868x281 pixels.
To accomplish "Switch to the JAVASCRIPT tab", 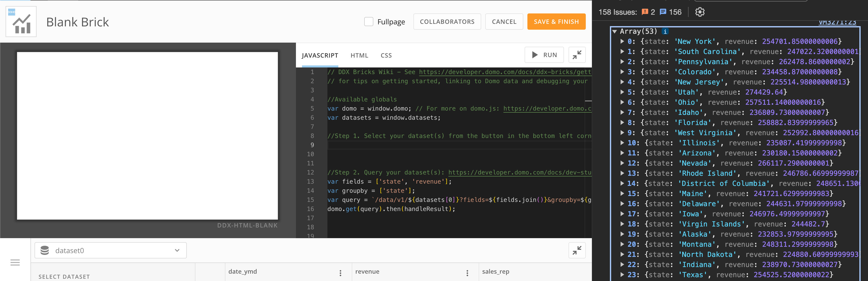I will coord(320,55).
